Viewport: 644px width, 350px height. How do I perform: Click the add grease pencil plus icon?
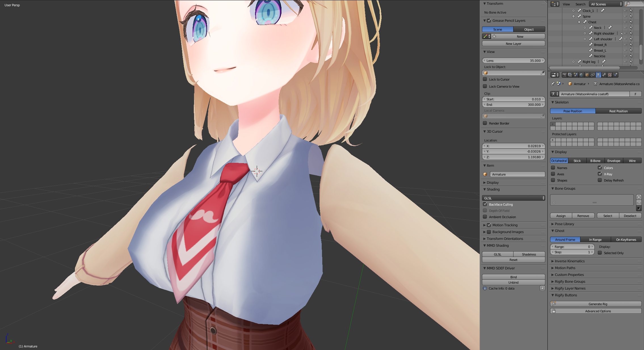(x=494, y=36)
